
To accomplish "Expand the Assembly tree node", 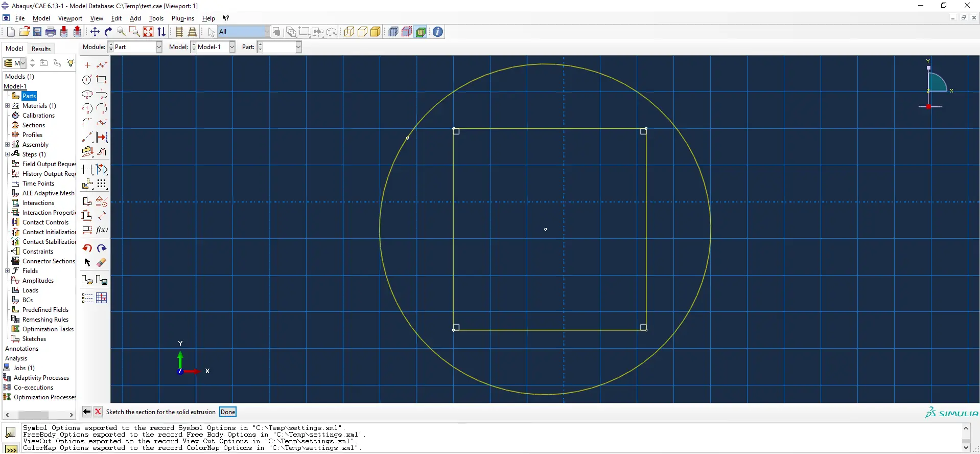I will point(7,145).
